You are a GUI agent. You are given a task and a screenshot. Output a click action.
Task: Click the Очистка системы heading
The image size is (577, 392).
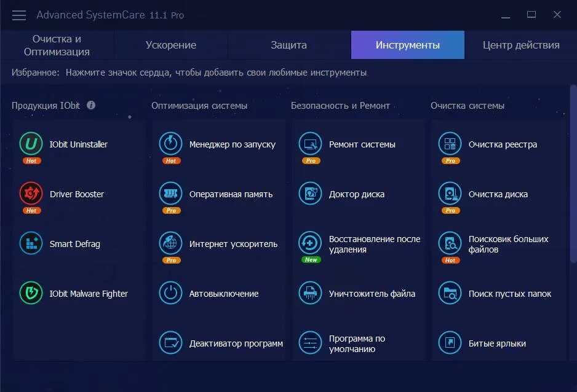coord(468,106)
